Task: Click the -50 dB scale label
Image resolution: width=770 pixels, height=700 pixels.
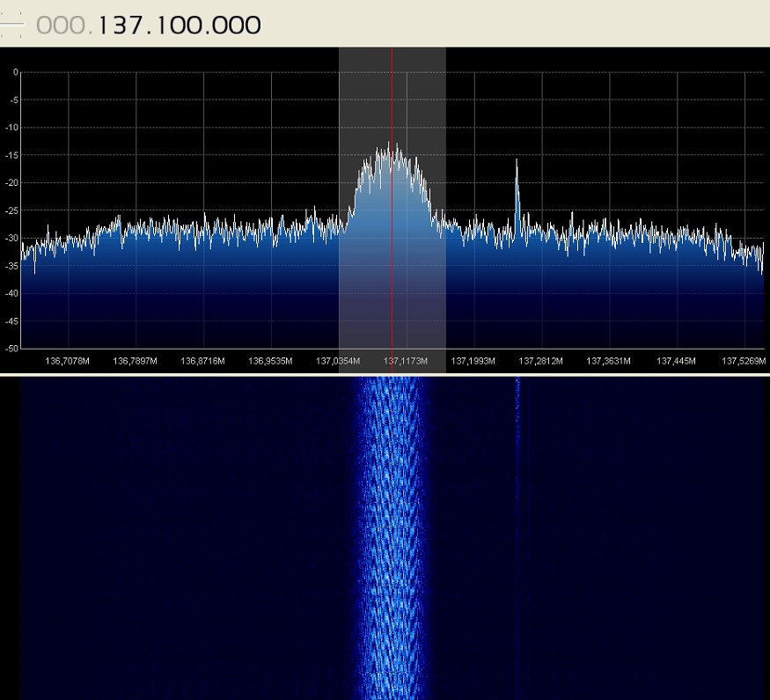Action: [x=11, y=349]
